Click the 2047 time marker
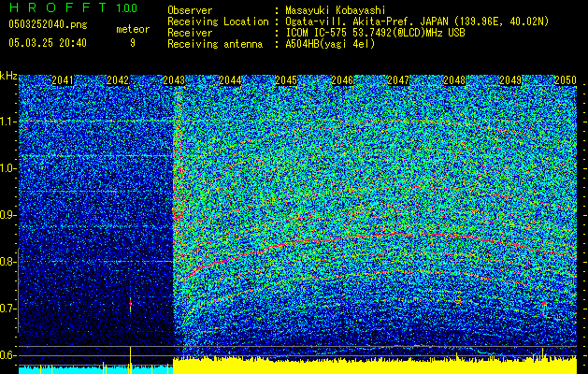The width and height of the screenshot is (588, 374). pyautogui.click(x=398, y=80)
